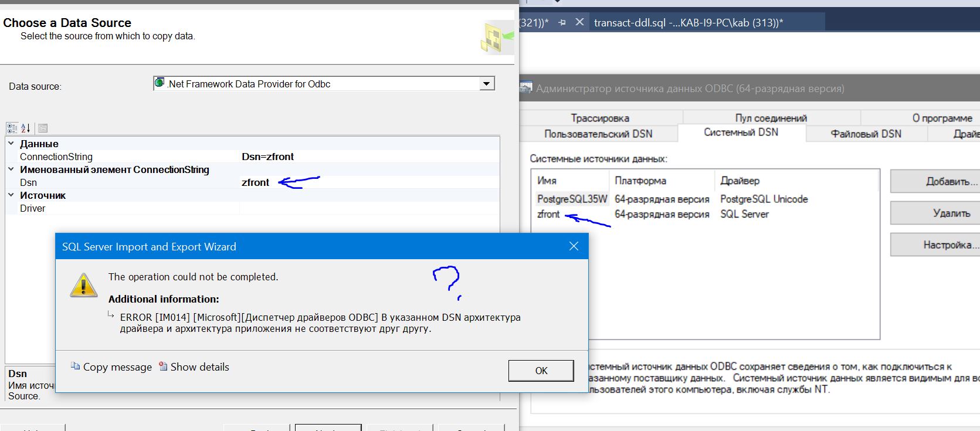Screen dimensions: 980x431
Task: Collapse the Данные property group
Action: click(x=11, y=144)
